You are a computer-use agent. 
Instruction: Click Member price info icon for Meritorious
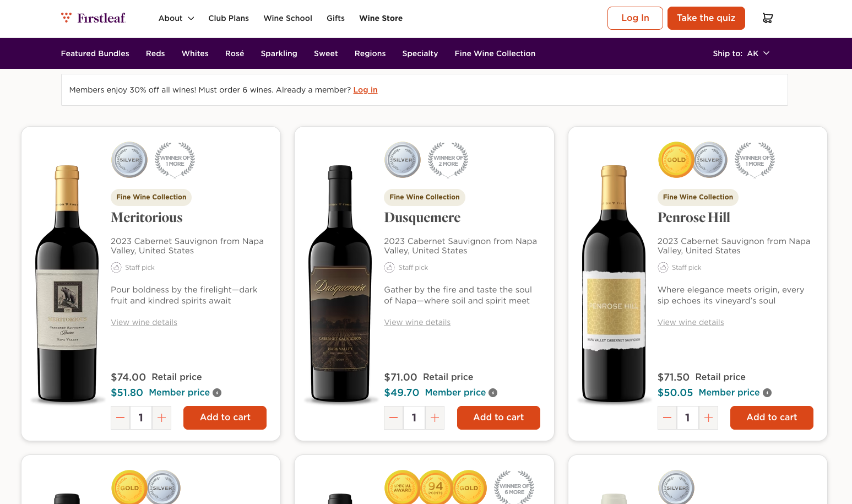pyautogui.click(x=217, y=393)
